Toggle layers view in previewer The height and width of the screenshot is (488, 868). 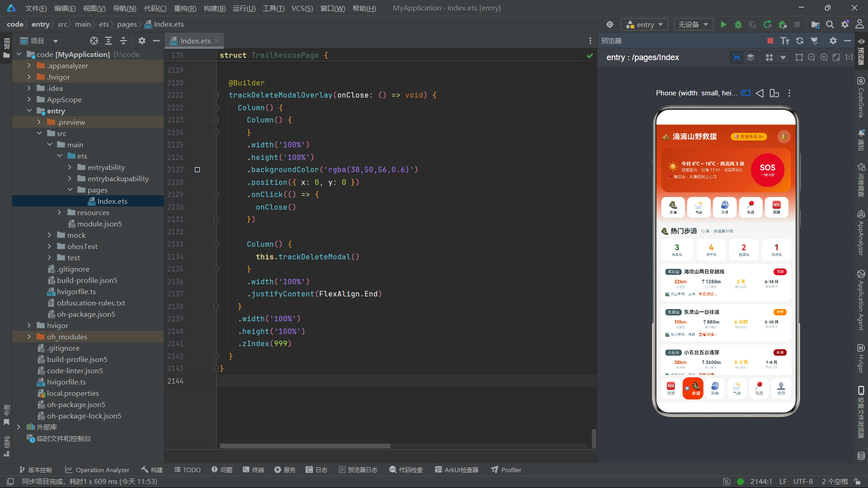[750, 57]
